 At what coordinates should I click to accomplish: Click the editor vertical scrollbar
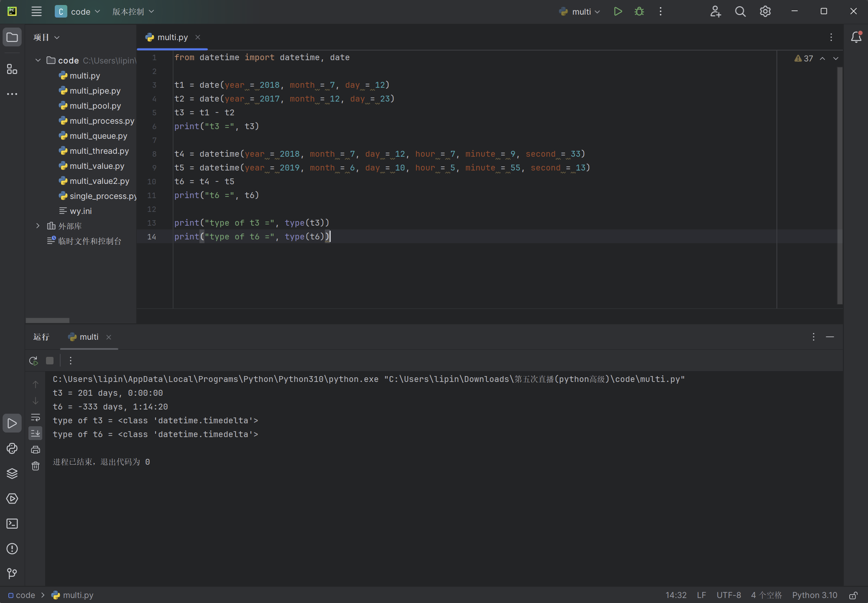point(840,186)
